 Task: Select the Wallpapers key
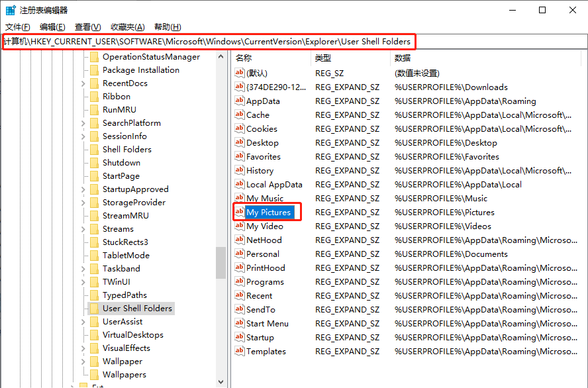124,375
